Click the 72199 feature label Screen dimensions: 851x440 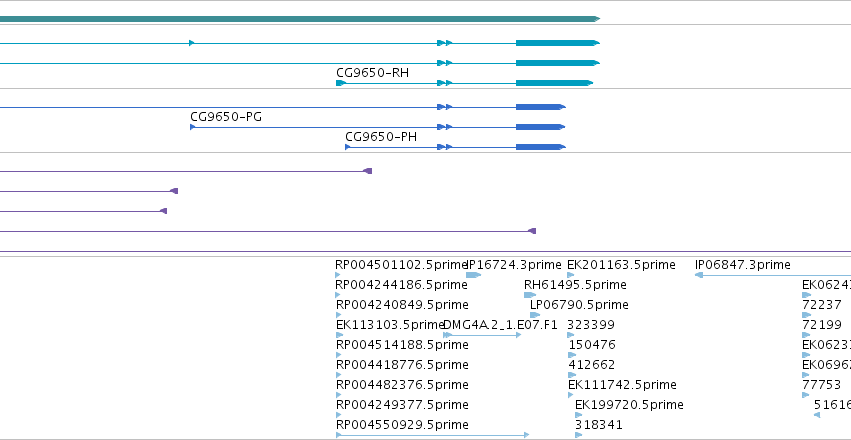click(822, 325)
